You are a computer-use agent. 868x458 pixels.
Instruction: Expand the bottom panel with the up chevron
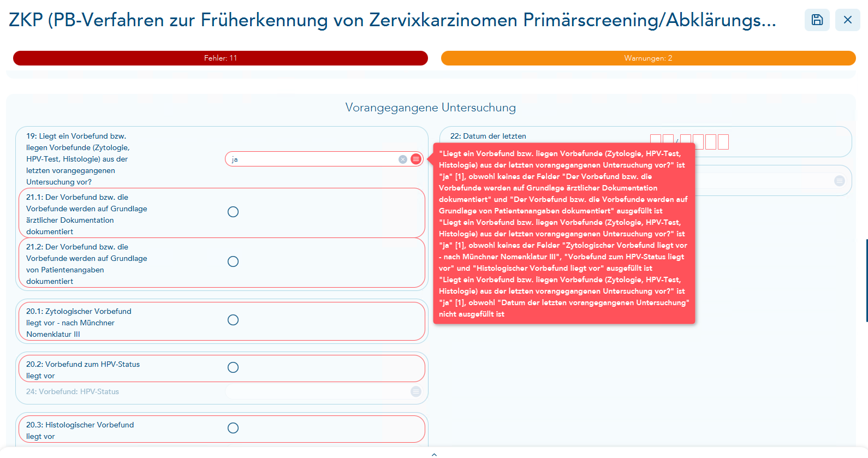(x=434, y=454)
